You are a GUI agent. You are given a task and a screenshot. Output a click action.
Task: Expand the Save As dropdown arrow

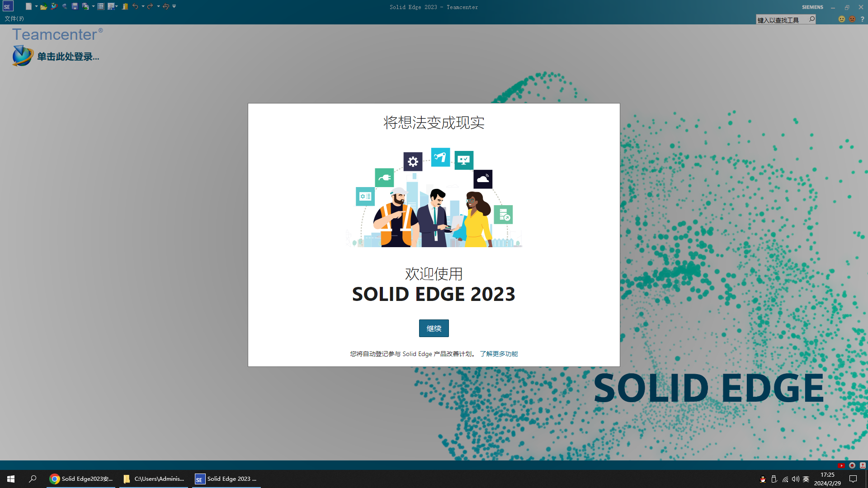pos(93,6)
